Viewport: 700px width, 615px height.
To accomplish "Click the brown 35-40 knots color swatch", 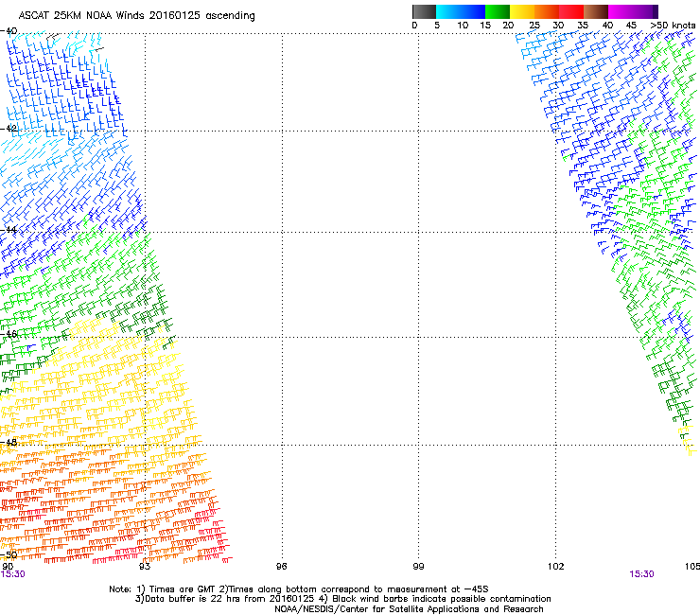I will coord(596,11).
